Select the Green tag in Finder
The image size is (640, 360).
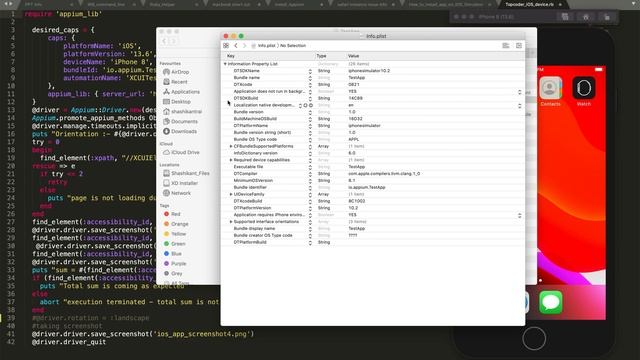[174, 244]
